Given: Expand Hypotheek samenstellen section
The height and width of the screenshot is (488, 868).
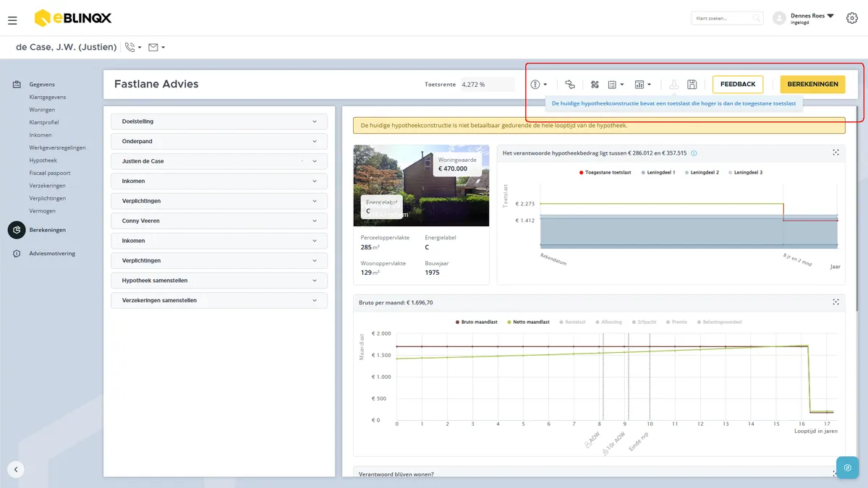Looking at the screenshot, I should (219, 281).
